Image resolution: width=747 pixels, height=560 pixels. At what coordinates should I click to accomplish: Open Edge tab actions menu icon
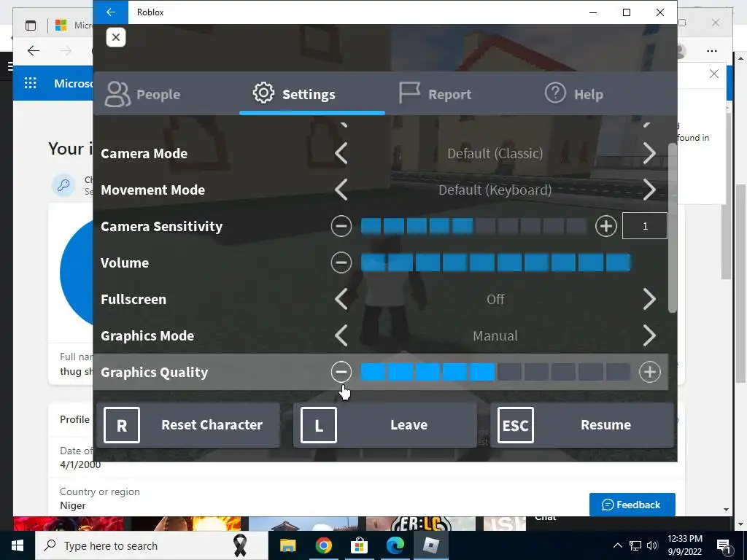click(x=31, y=26)
